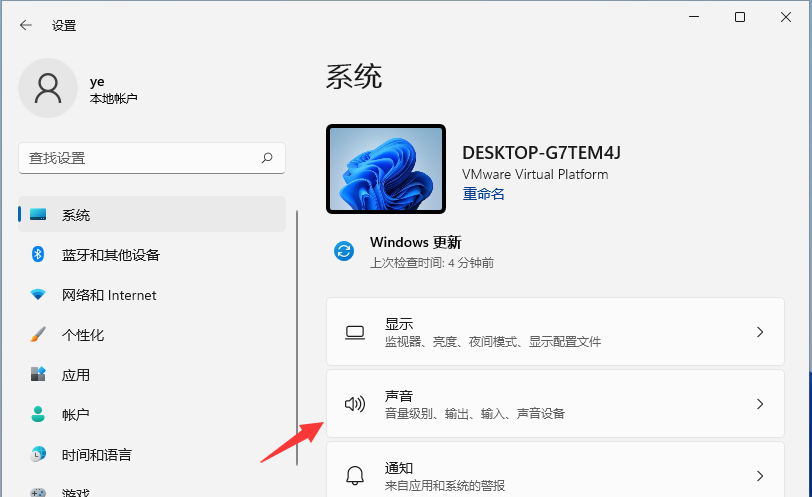Click the back arrow in Settings header
Image resolution: width=812 pixels, height=497 pixels.
pos(26,25)
